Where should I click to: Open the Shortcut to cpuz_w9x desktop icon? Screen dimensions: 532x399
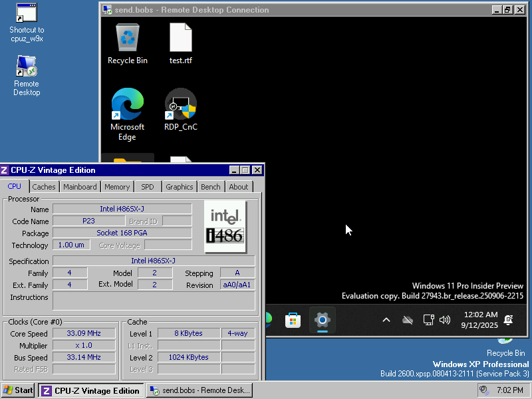(27, 23)
